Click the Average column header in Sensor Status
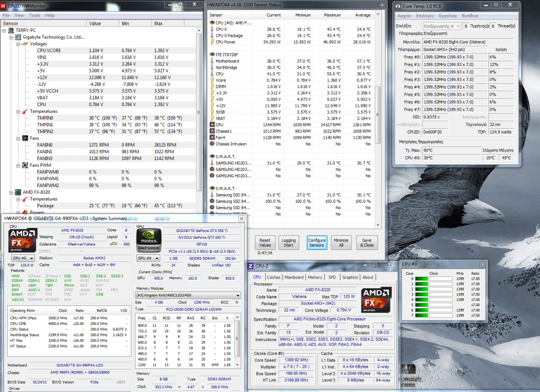Image resolution: width=540 pixels, height=392 pixels. (363, 15)
